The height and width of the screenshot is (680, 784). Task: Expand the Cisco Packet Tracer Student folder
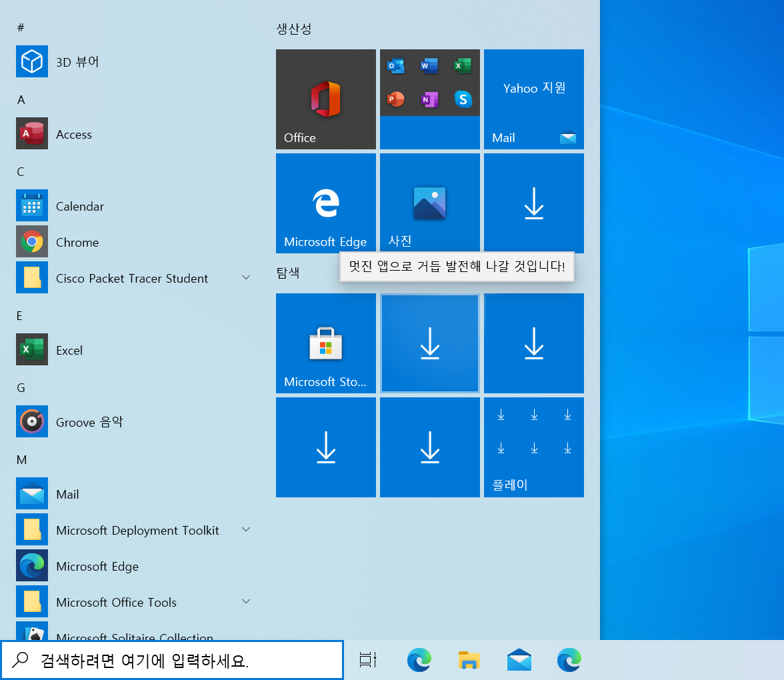[246, 277]
